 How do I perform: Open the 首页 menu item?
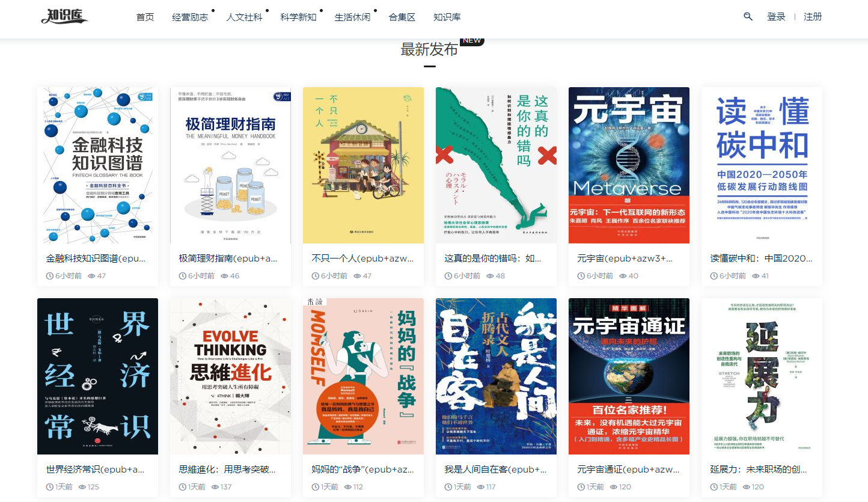tap(145, 17)
